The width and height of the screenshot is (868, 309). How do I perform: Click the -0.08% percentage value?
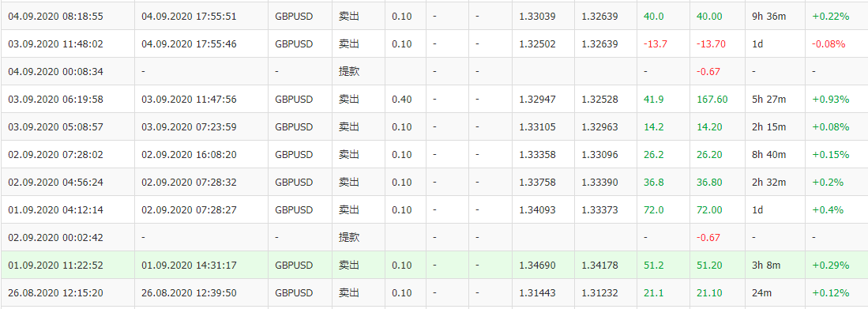click(829, 43)
